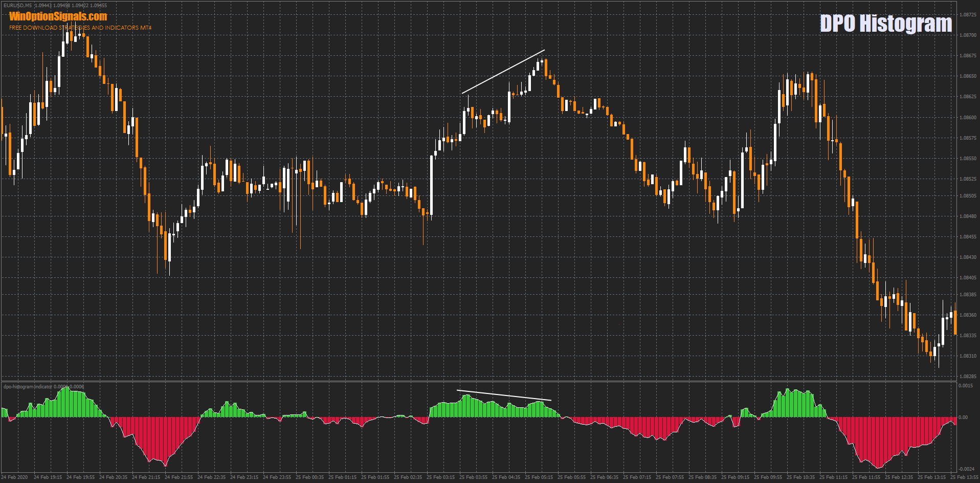Click the 1.08310 price axis label

[967, 356]
